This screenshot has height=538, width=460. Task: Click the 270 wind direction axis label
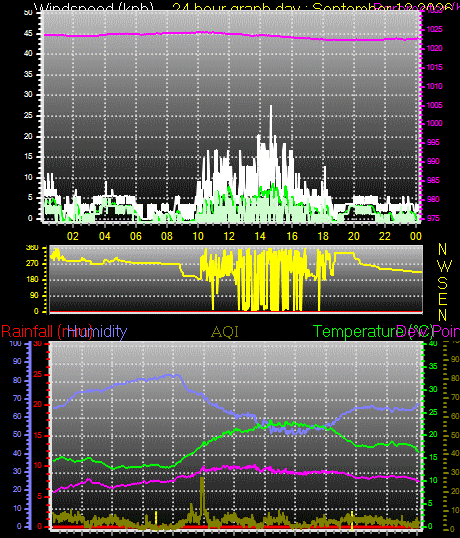tap(32, 264)
